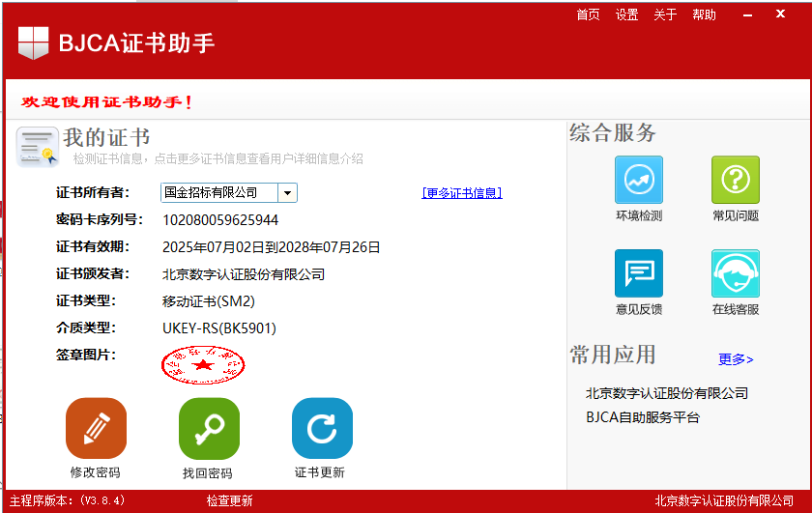
Task: Click the 我的证书 certificate document icon
Action: 37,146
